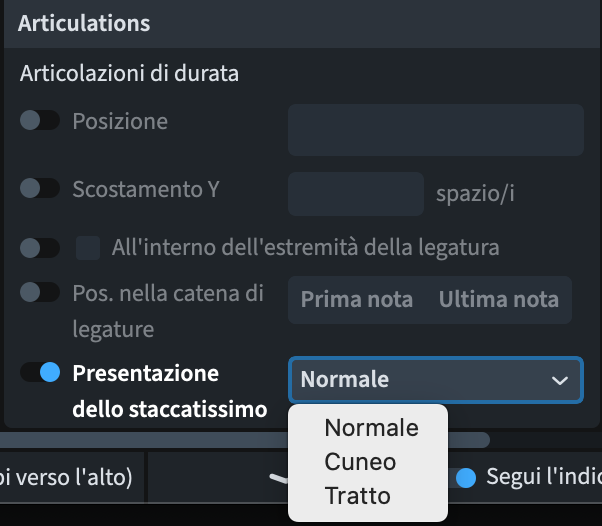Click the slur curve icon in bottom panel

279,478
